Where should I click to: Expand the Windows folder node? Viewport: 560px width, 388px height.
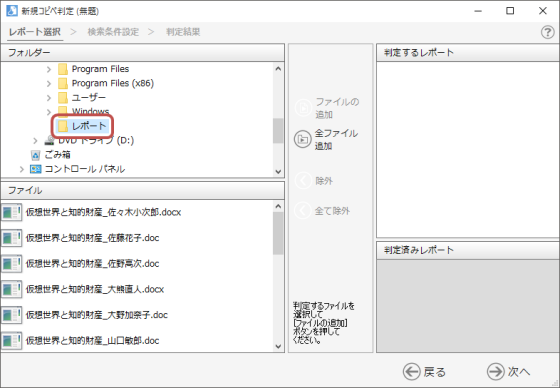49,112
